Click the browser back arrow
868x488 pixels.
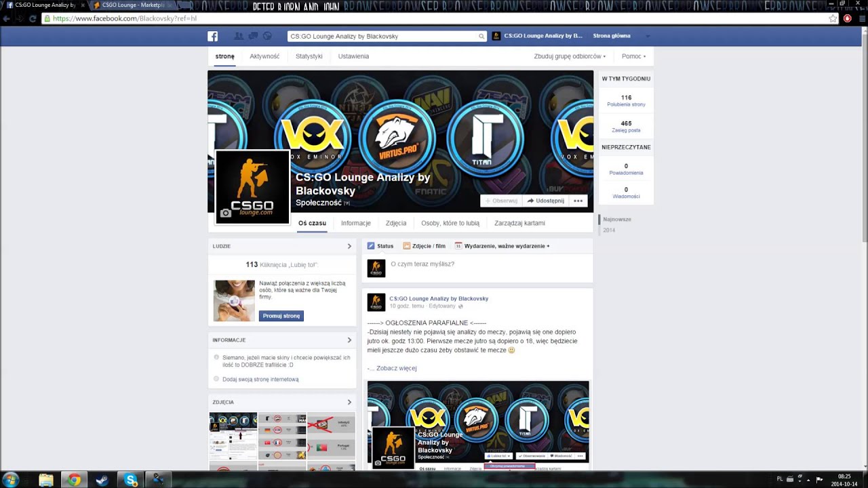tap(7, 18)
